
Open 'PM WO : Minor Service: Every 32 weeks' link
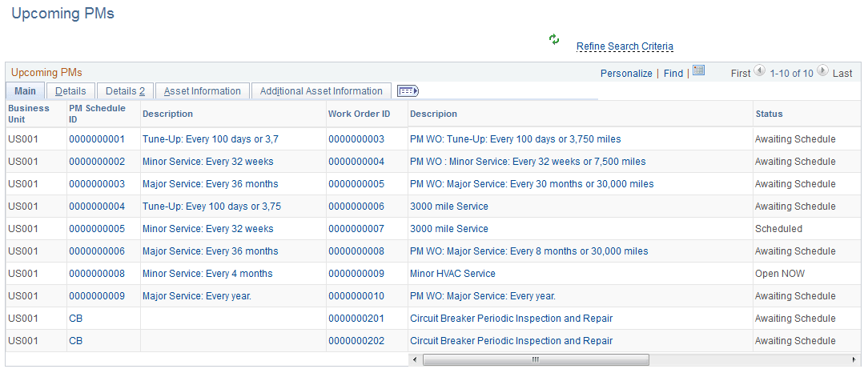pyautogui.click(x=528, y=162)
